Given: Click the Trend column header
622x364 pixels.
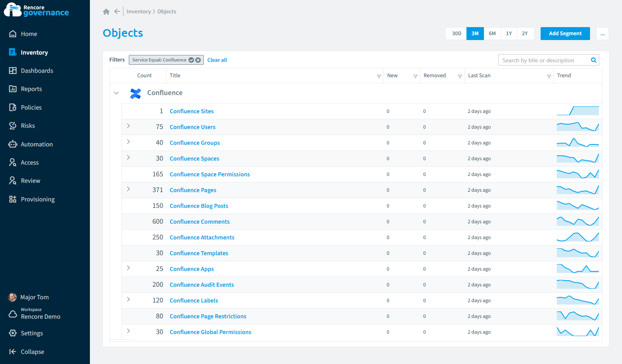Looking at the screenshot, I should pyautogui.click(x=564, y=76).
